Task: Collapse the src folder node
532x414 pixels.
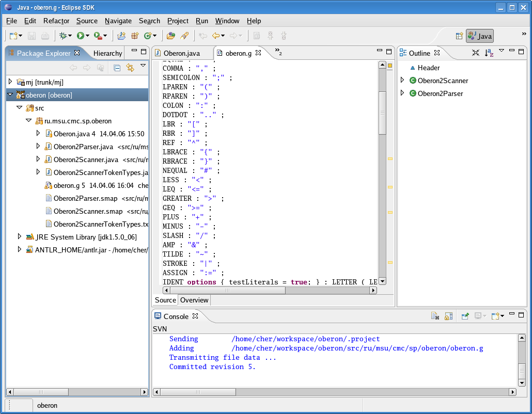Action: [x=19, y=107]
